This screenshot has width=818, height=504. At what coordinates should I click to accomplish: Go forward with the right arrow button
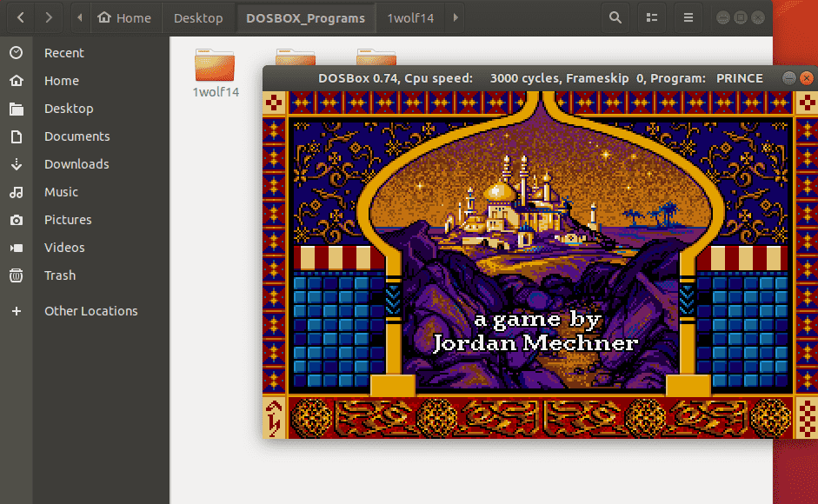49,17
